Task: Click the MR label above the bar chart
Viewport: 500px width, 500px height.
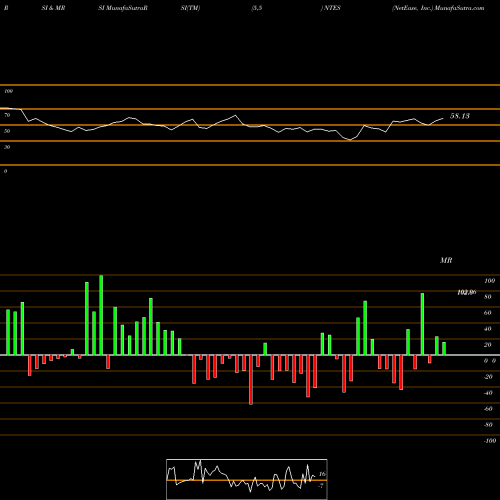Action: [x=446, y=260]
